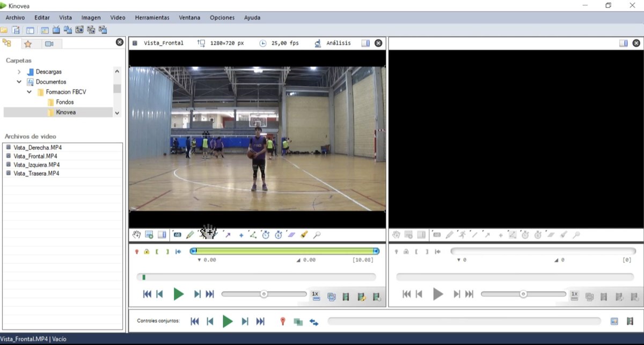The width and height of the screenshot is (644, 345).
Task: Open the Ayuda menu
Action: (252, 17)
